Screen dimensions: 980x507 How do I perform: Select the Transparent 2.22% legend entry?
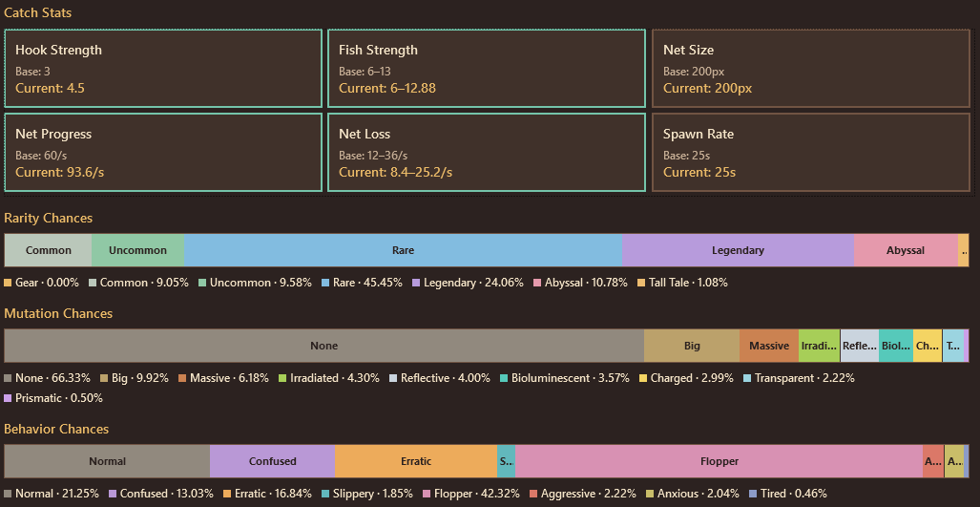(x=798, y=378)
